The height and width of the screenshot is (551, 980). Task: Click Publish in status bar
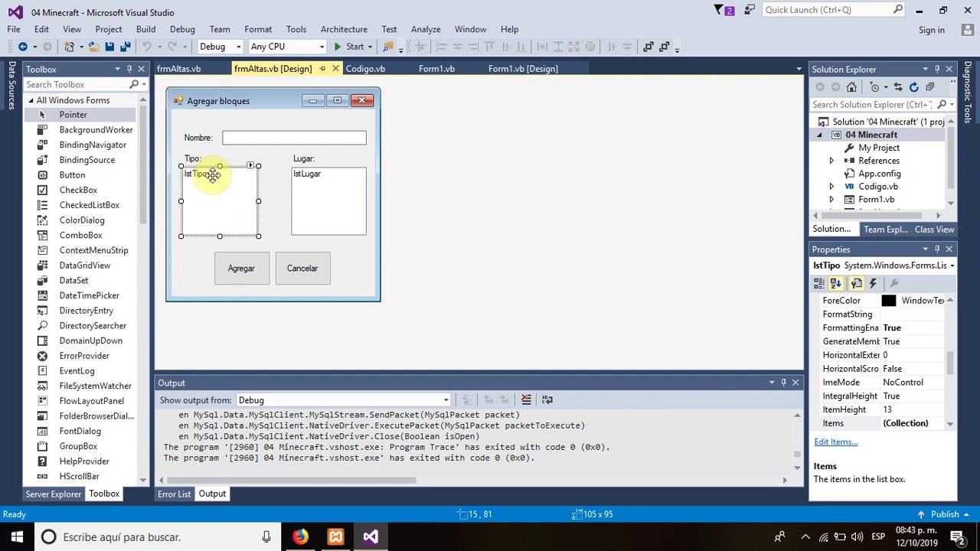[945, 514]
